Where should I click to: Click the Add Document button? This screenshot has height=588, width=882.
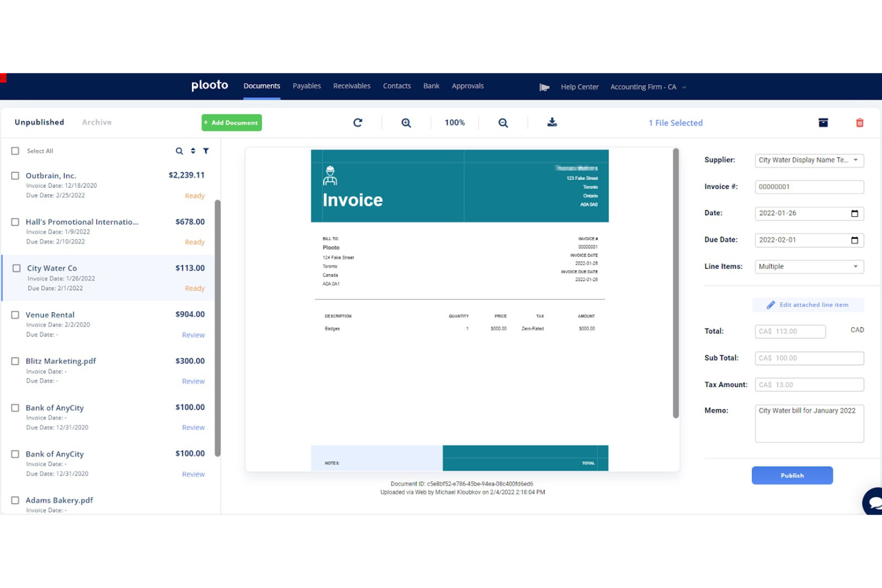coord(231,122)
